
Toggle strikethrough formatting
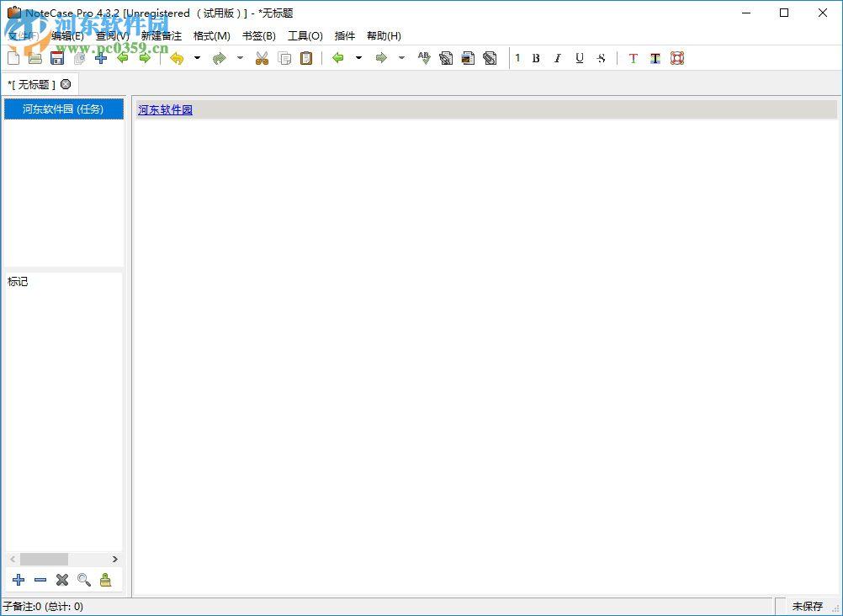coord(601,58)
